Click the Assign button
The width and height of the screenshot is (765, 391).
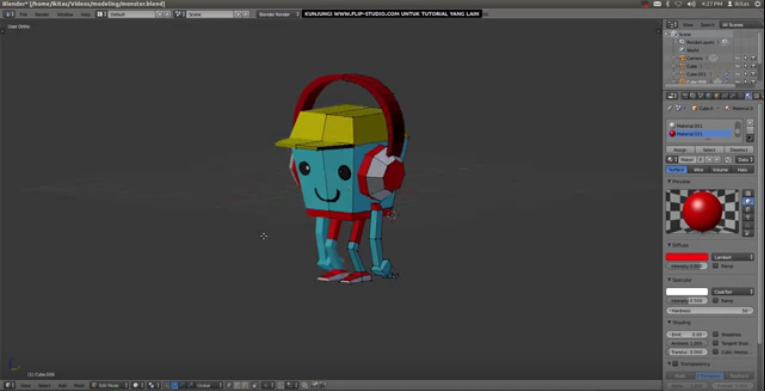(x=680, y=150)
